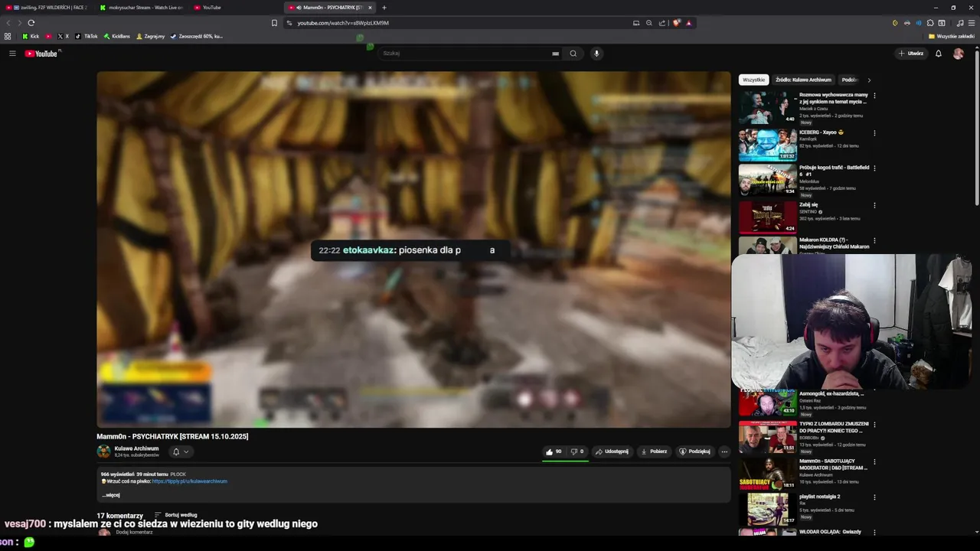Image resolution: width=980 pixels, height=551 pixels.
Task: Click the Brave Shields lion icon
Action: point(676,23)
